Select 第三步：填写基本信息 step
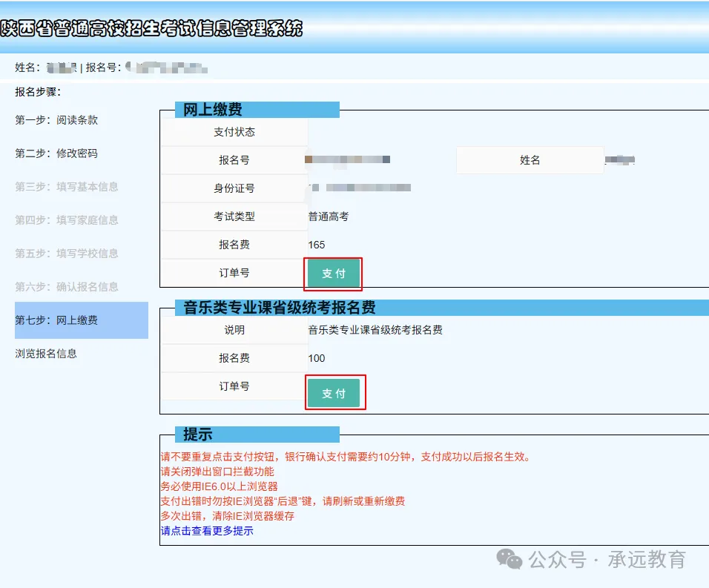The width and height of the screenshot is (709, 588). click(67, 187)
